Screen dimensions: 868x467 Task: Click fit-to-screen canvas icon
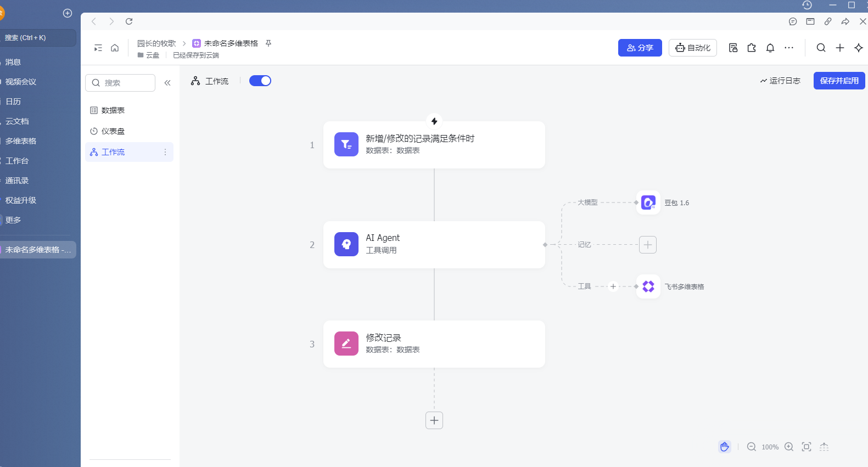point(807,447)
